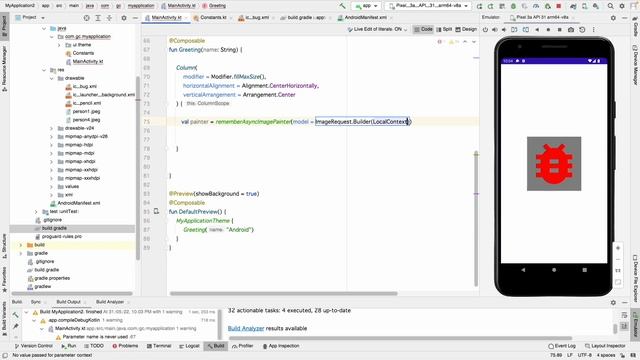Click emulator toolbar Overview square
This screenshot has width=640, height=360.
[x=560, y=30]
